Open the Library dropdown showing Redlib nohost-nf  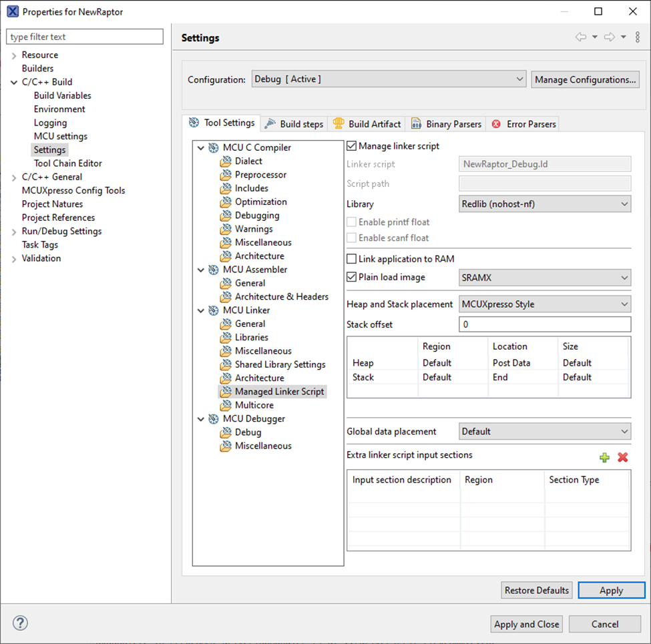pos(544,204)
